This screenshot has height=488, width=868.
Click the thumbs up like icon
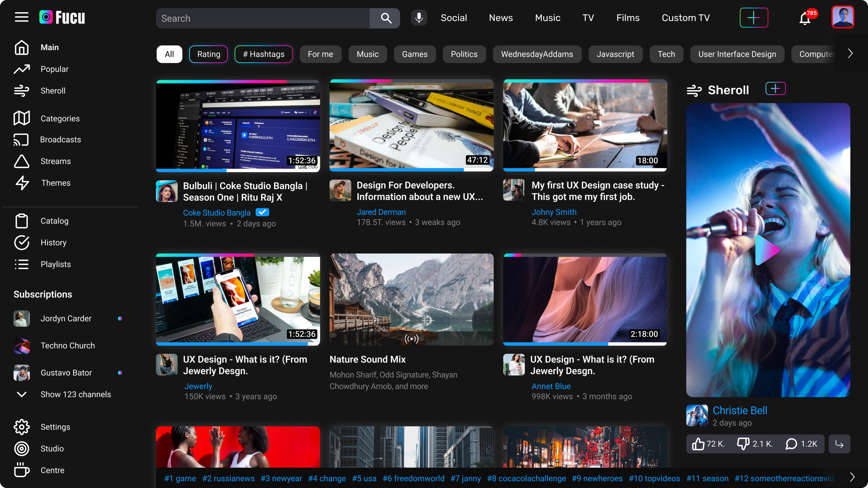click(698, 444)
